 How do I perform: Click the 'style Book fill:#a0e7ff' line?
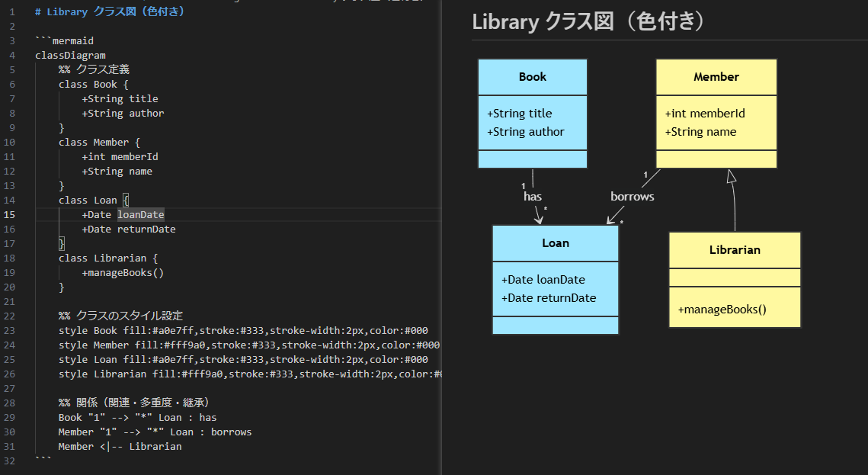244,330
